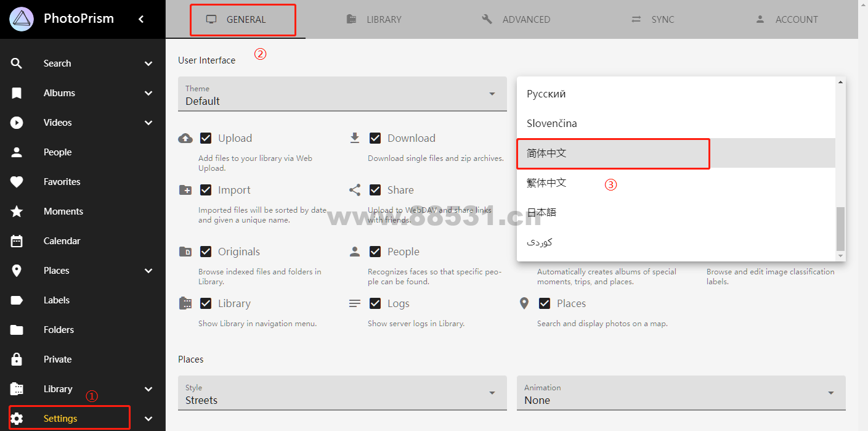Select the Kurdish language option
The image size is (868, 431).
(x=676, y=242)
